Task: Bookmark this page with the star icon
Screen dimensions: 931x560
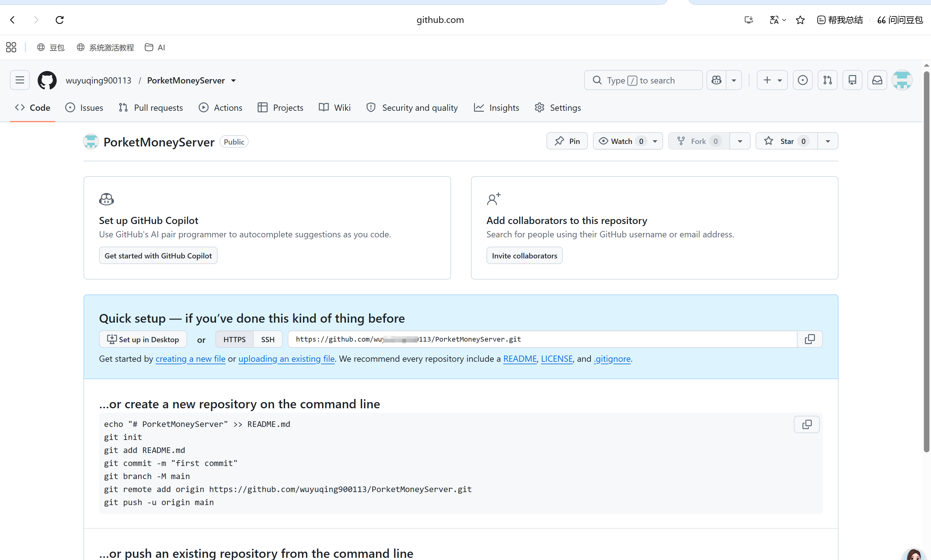Action: (x=800, y=20)
